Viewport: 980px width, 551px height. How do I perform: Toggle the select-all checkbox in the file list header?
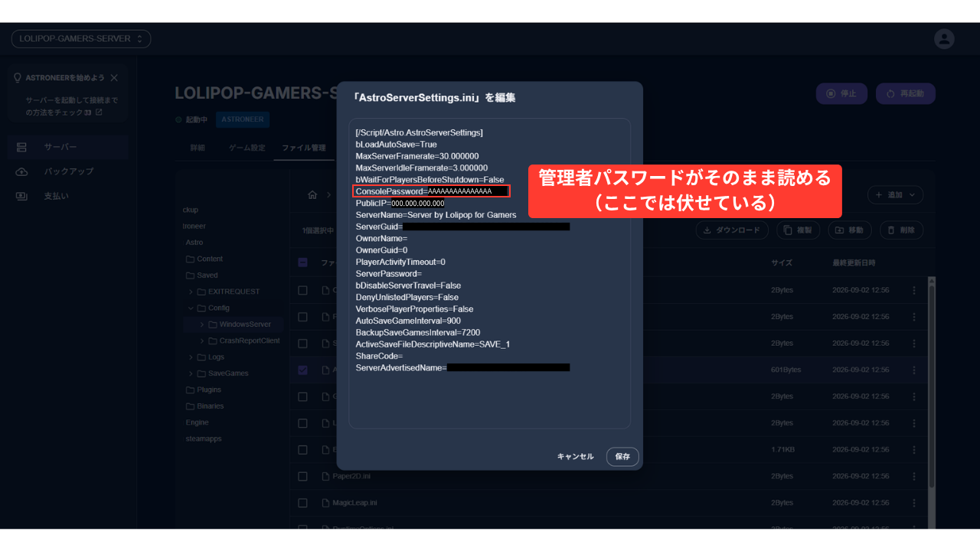click(x=302, y=262)
